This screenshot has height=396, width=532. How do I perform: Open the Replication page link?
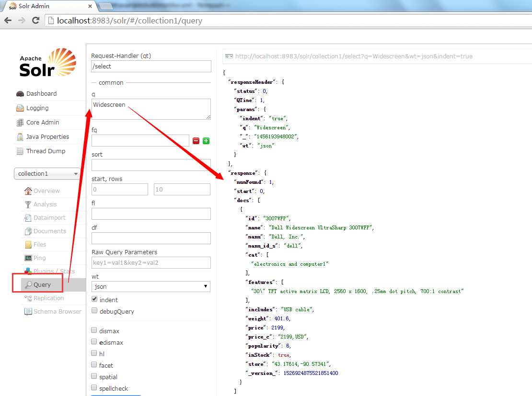(48, 298)
